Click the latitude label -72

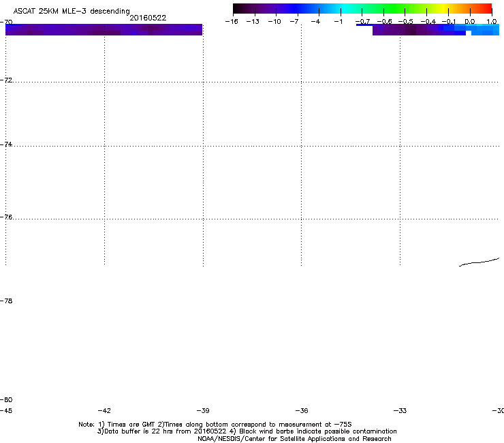click(x=7, y=80)
